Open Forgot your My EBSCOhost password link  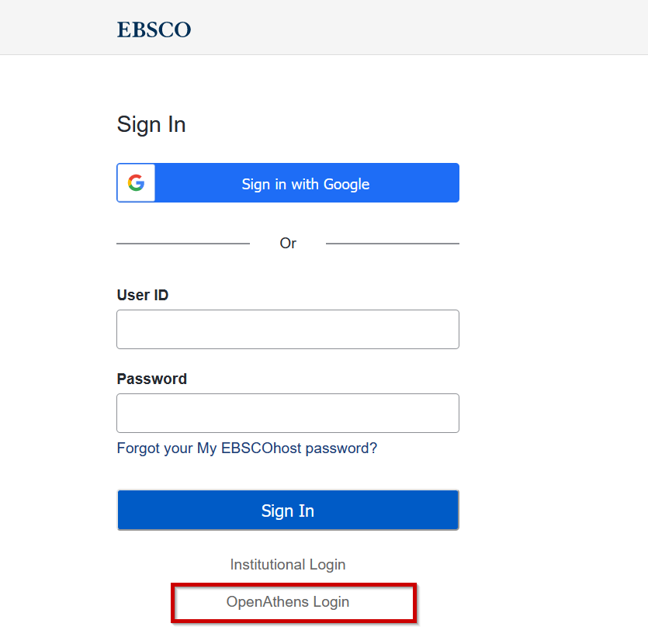pyautogui.click(x=246, y=448)
